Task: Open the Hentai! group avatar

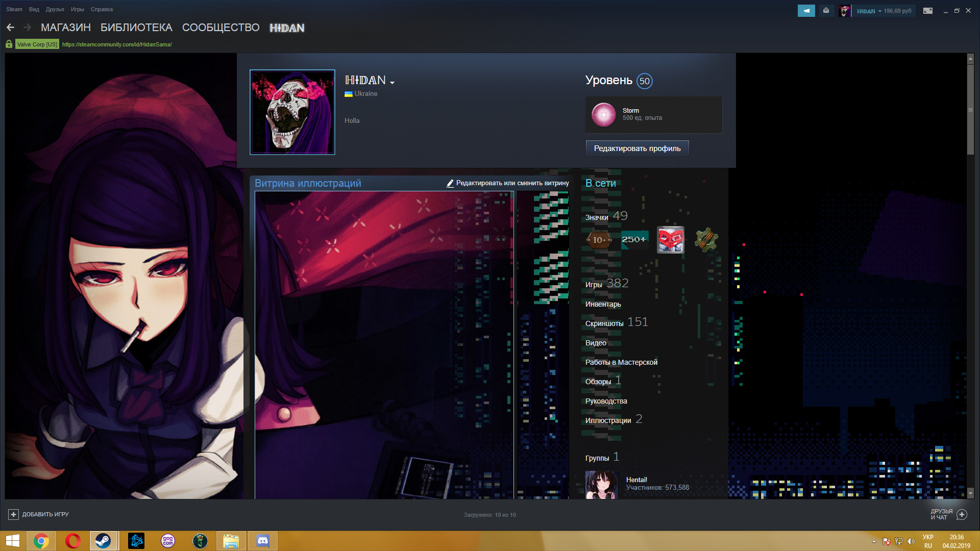Action: [602, 485]
